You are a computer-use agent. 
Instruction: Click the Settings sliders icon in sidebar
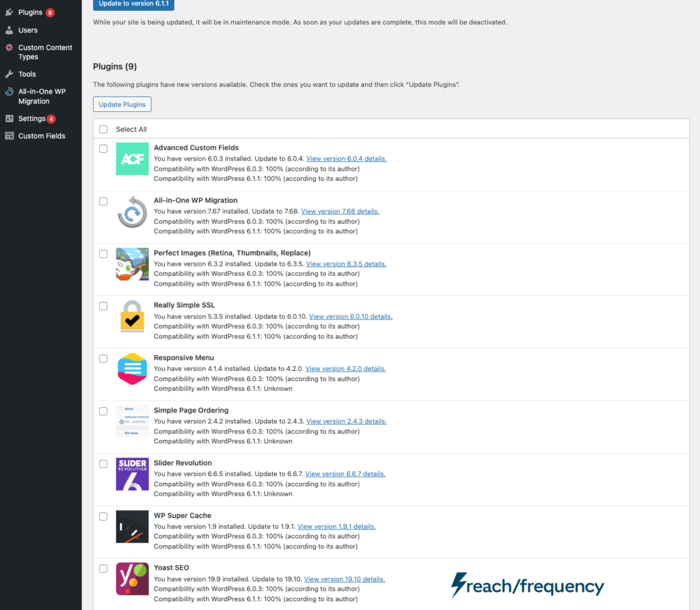tap(9, 119)
